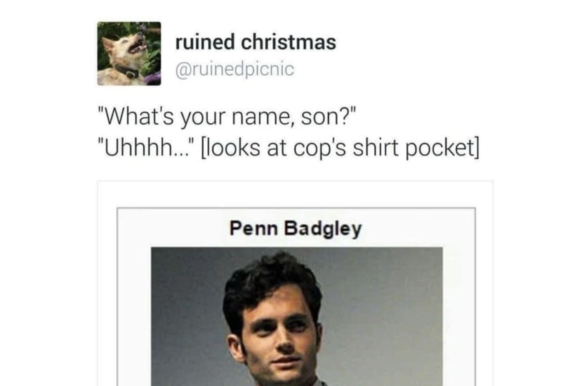
Task: Click the word "Badgley" in the infobox title
Action: click(x=323, y=229)
